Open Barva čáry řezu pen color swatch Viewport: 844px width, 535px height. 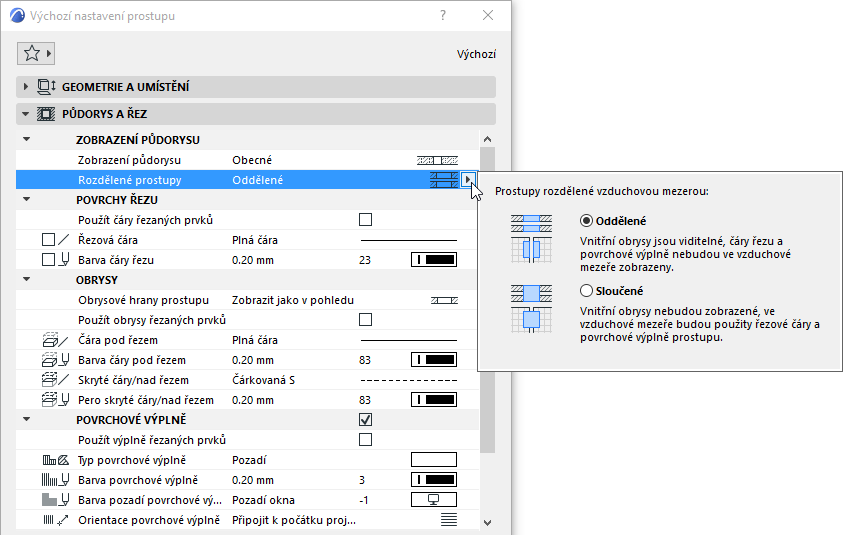coord(434,260)
